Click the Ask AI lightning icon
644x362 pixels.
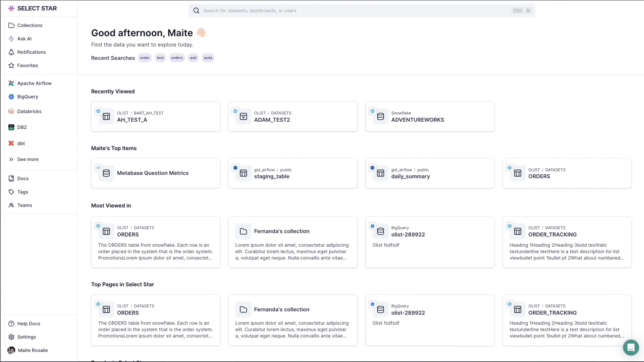pos(11,39)
